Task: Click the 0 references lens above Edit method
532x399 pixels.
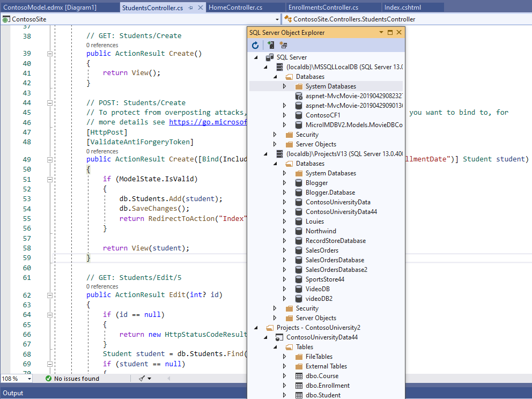Action: point(102,286)
